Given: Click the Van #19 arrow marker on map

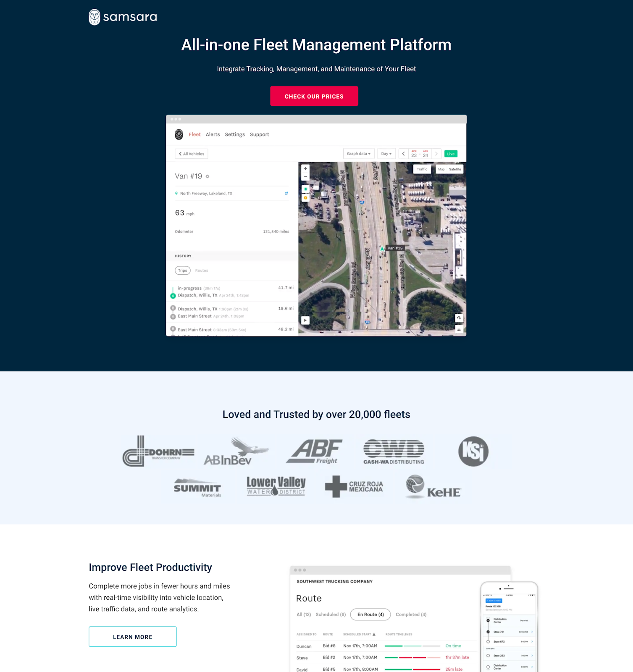Looking at the screenshot, I should (x=382, y=249).
